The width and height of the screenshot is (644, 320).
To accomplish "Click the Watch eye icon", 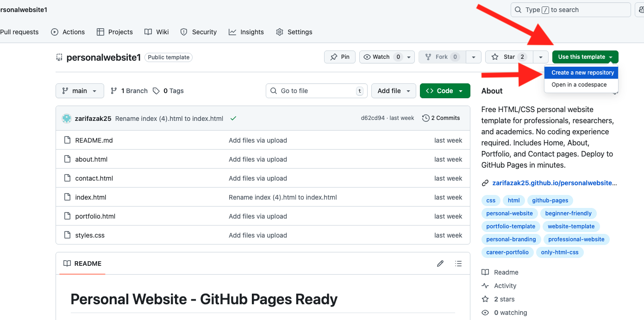I will coord(367,56).
